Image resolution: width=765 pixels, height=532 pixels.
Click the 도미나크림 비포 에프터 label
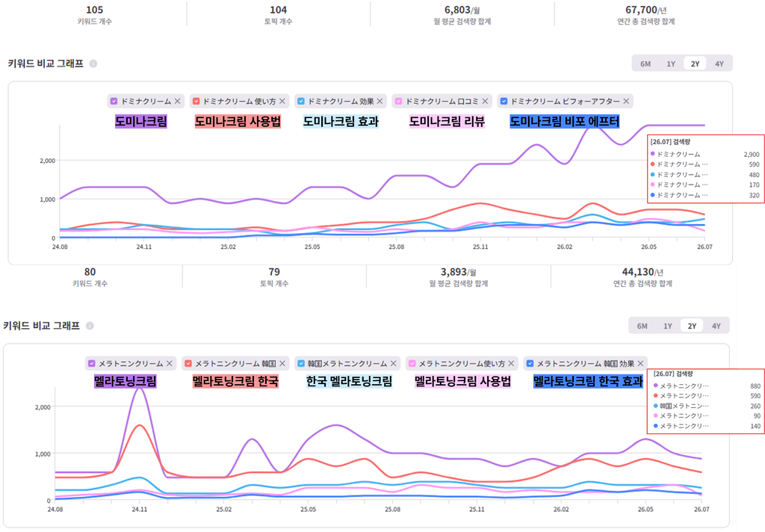click(565, 122)
